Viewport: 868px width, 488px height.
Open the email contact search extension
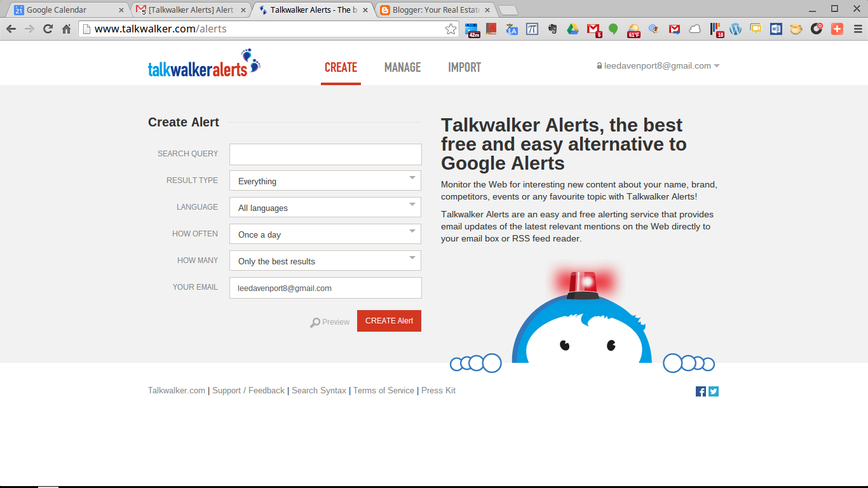653,29
